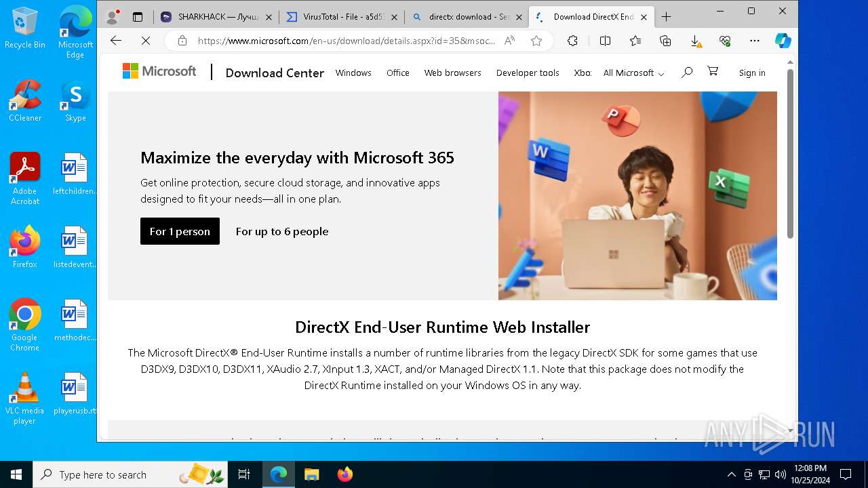Image resolution: width=868 pixels, height=488 pixels.
Task: Open the volume control in tray
Action: coord(781,474)
